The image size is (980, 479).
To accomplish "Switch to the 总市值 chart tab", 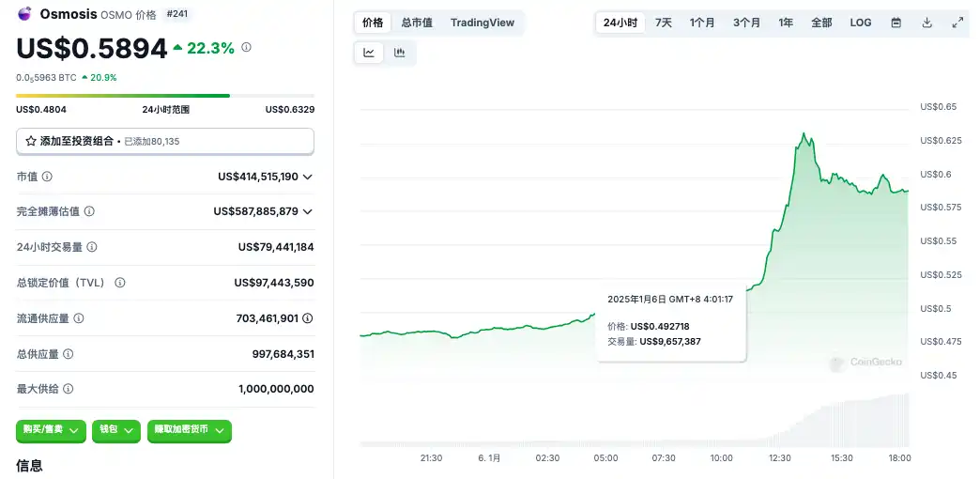I will pyautogui.click(x=417, y=23).
